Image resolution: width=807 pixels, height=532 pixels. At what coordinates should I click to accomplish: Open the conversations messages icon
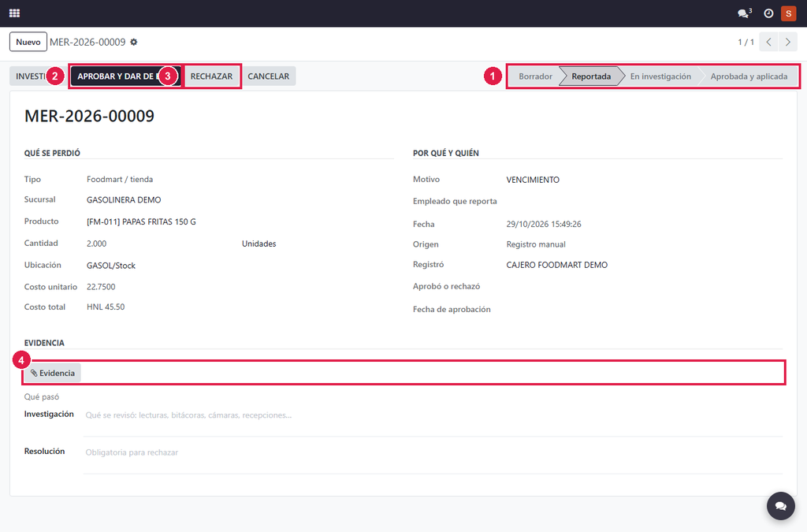pyautogui.click(x=744, y=13)
